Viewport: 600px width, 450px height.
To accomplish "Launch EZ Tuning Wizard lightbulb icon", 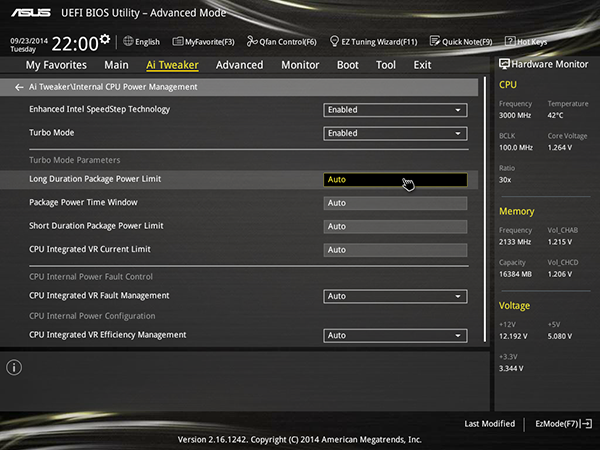I will pos(334,41).
